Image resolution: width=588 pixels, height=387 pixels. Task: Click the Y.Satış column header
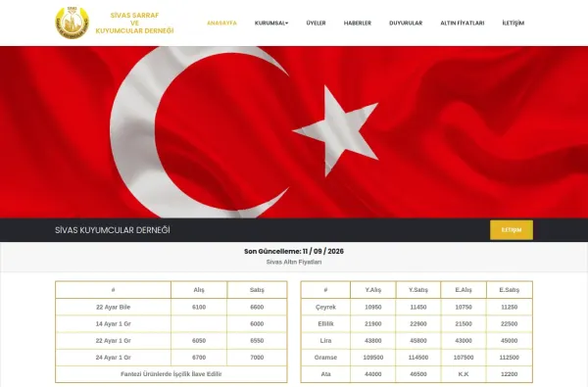(418, 290)
